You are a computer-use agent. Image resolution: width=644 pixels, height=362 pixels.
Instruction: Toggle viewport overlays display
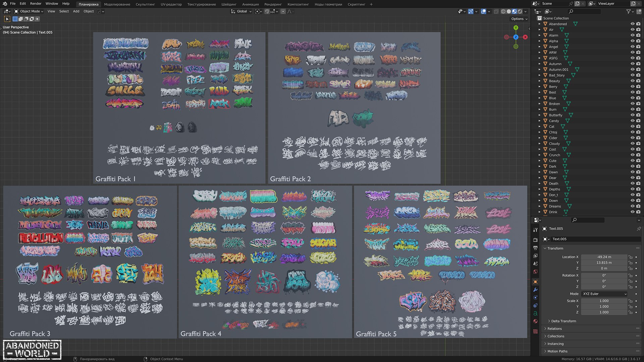pyautogui.click(x=483, y=11)
